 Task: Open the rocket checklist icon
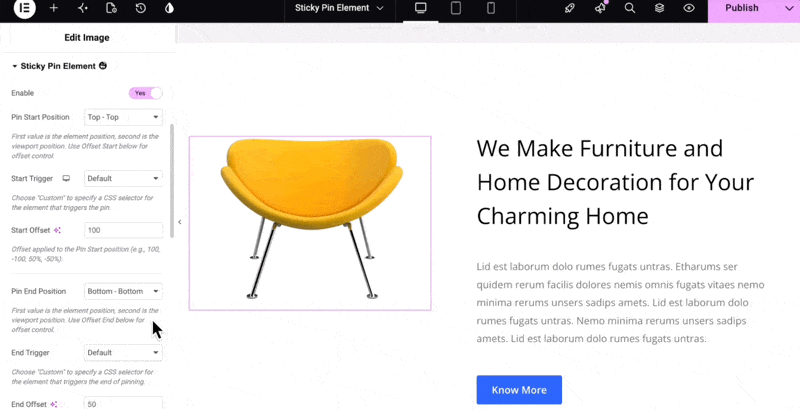(x=570, y=8)
